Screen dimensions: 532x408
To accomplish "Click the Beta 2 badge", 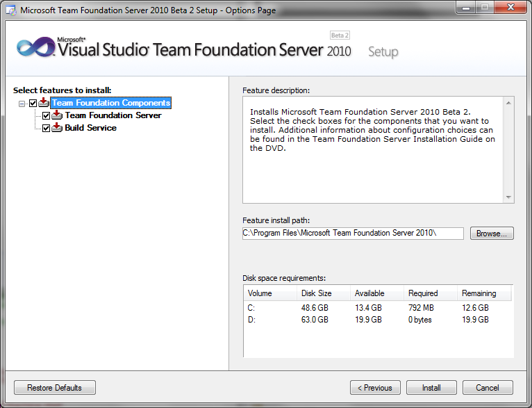I will pyautogui.click(x=340, y=35).
